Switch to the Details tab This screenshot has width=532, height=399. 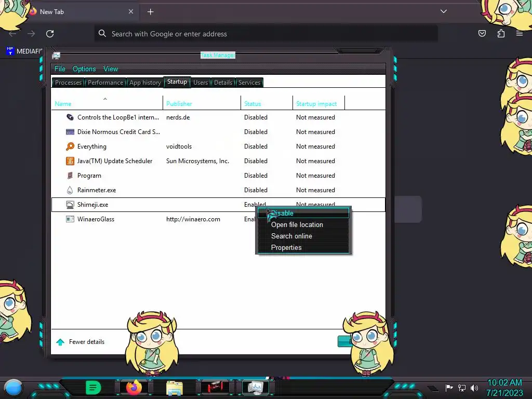tap(223, 83)
